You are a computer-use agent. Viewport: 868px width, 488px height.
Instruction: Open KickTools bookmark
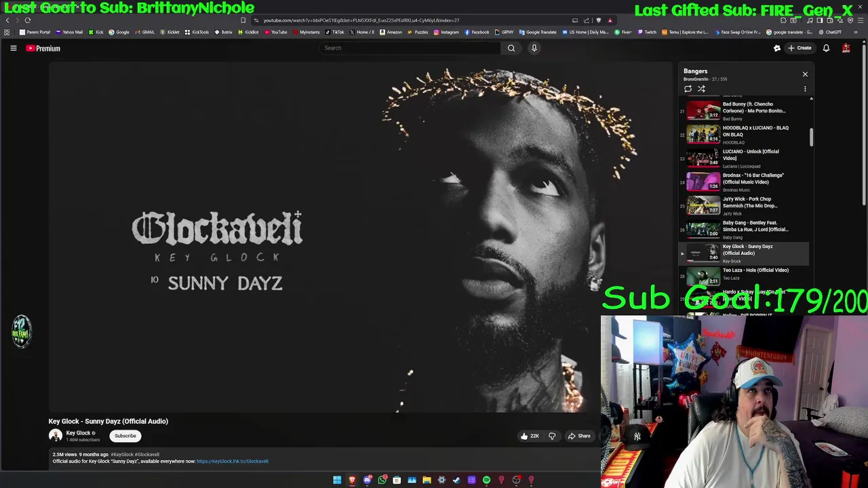(197, 32)
